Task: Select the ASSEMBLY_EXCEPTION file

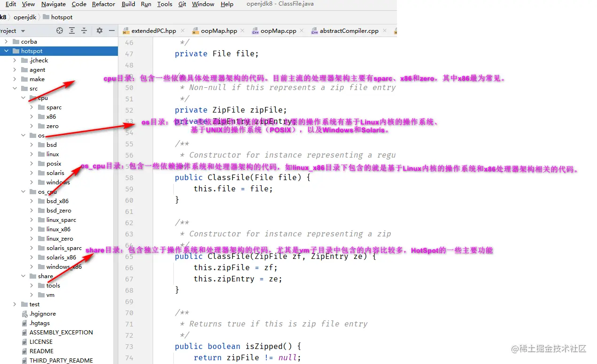Action: coord(61,333)
